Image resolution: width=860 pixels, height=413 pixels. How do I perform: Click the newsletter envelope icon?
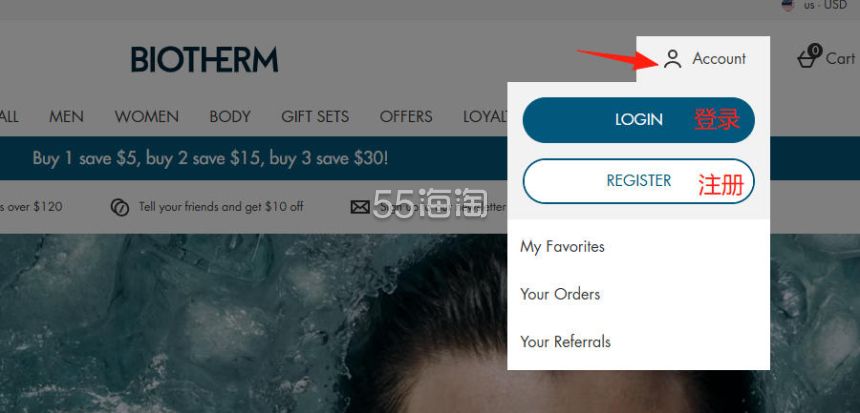[360, 207]
